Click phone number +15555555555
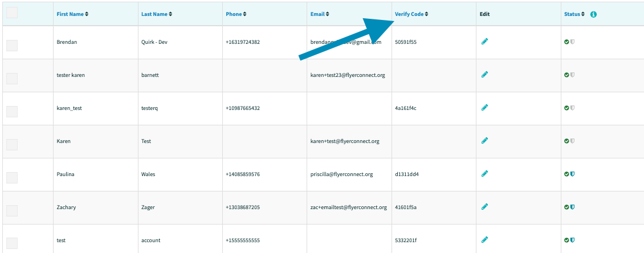 coord(242,240)
